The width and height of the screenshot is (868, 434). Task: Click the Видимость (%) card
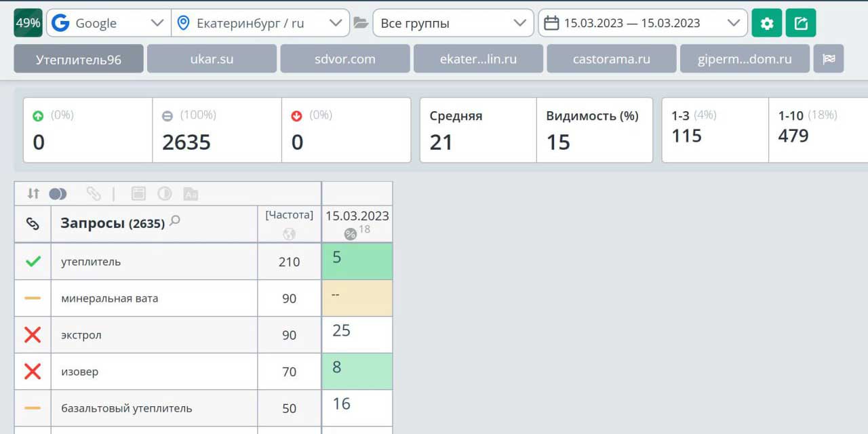click(595, 130)
